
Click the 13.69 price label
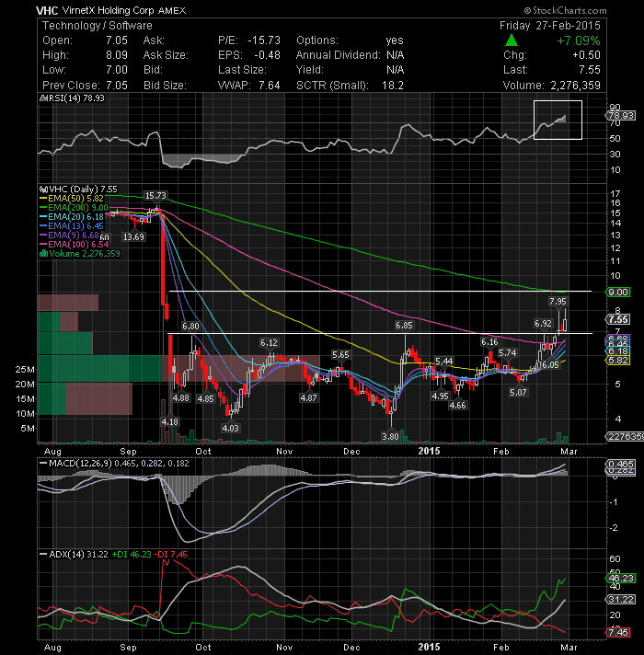click(x=133, y=236)
